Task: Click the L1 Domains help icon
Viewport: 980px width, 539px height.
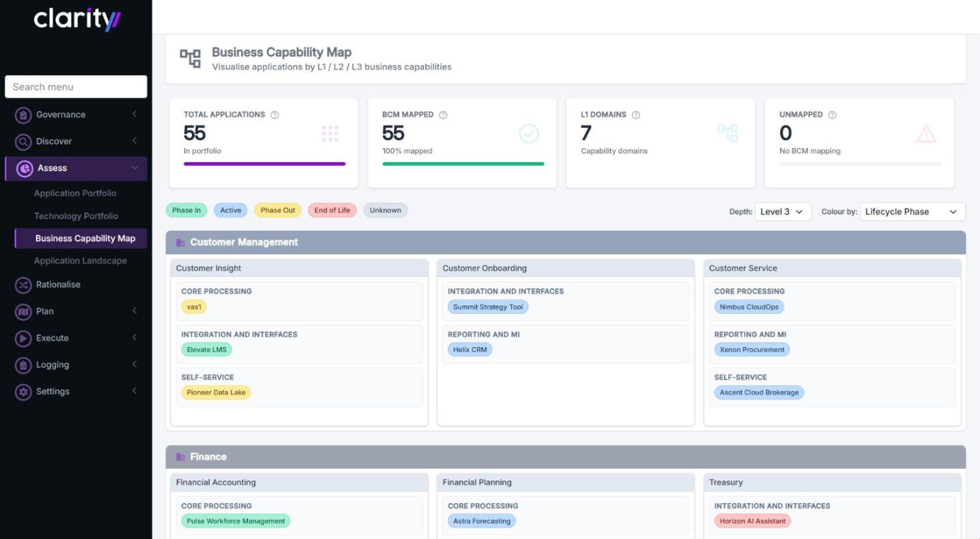Action: tap(636, 115)
